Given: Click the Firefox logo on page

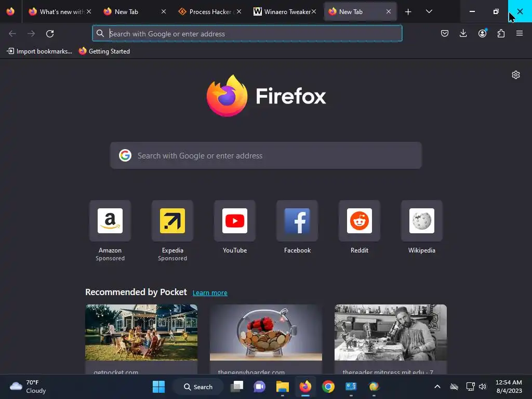Looking at the screenshot, I should (x=266, y=96).
